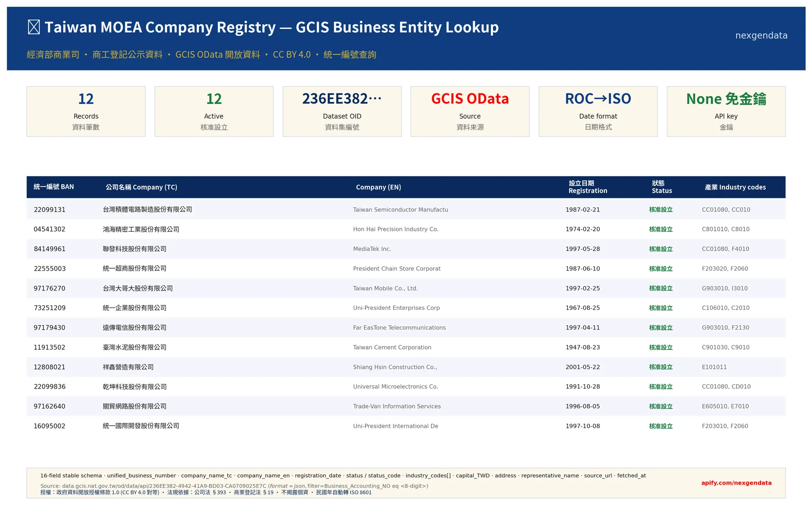Click the 狀態 Status column header
The image size is (812, 505).
click(662, 187)
